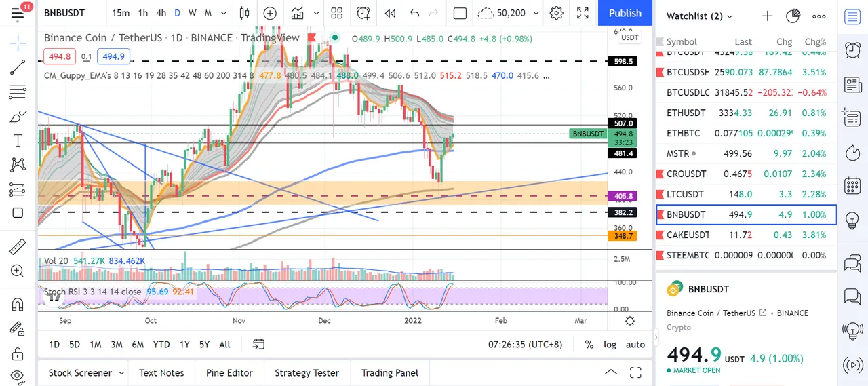Toggle lock all drawing tools
The image size is (868, 386).
(x=18, y=353)
